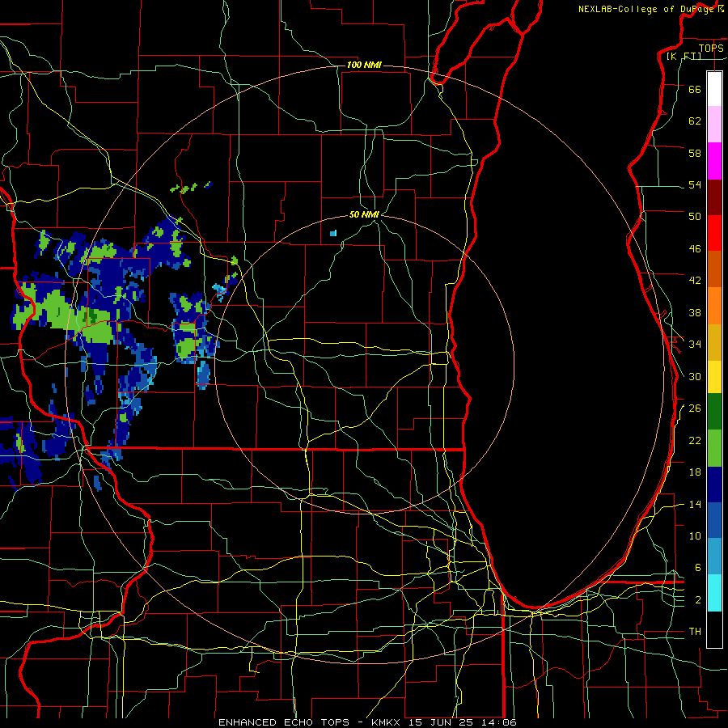728x728 pixels.
Task: Click the 6 legend value
Action: coord(698,568)
